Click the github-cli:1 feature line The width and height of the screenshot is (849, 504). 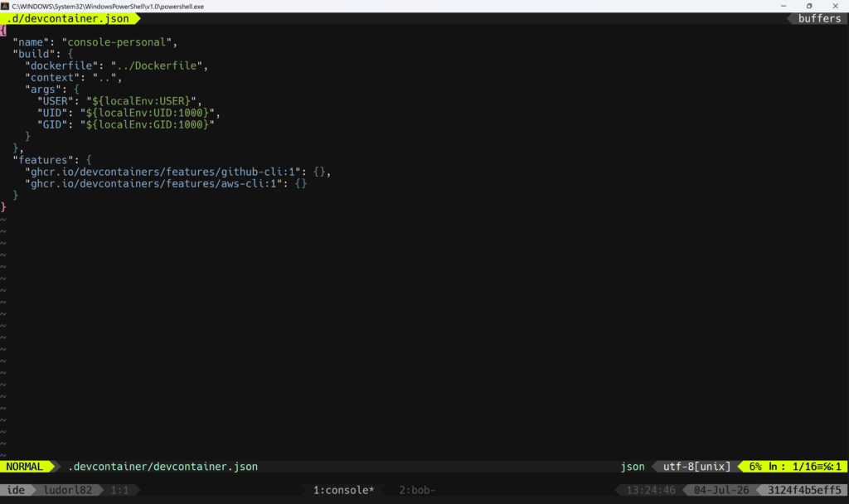(x=177, y=172)
